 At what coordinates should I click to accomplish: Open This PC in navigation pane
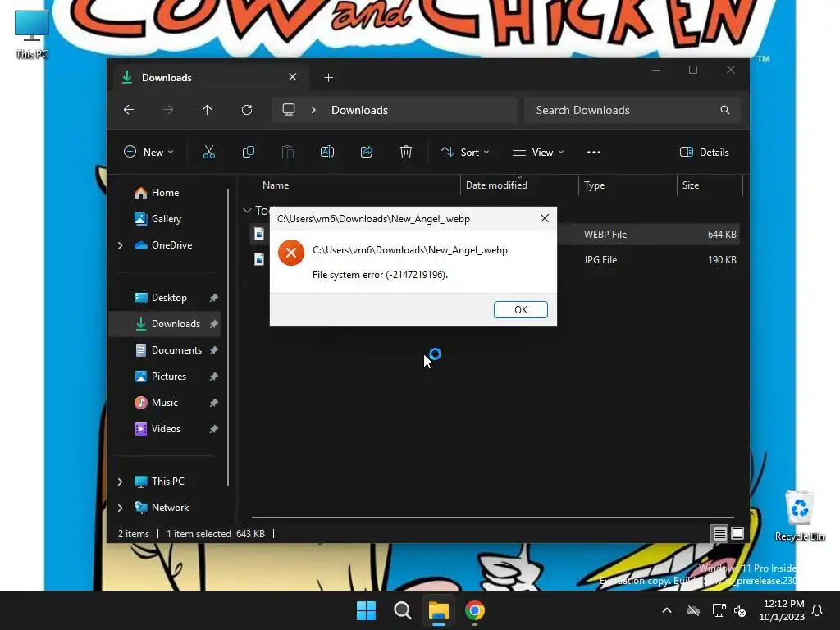[x=167, y=481]
